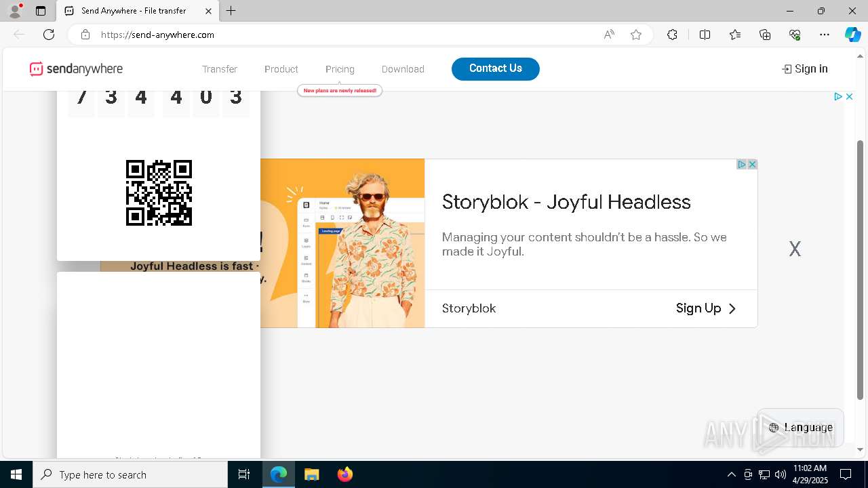The image size is (868, 488).
Task: Click the QR code image
Action: point(159,192)
